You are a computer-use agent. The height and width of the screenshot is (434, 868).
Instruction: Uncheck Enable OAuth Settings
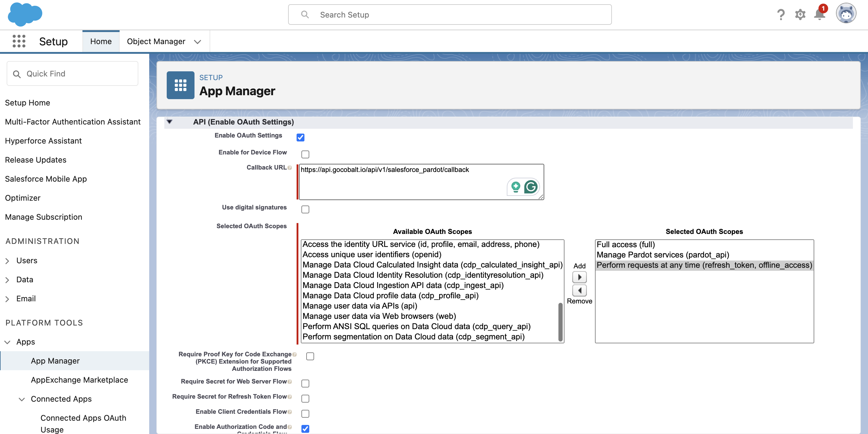point(300,137)
